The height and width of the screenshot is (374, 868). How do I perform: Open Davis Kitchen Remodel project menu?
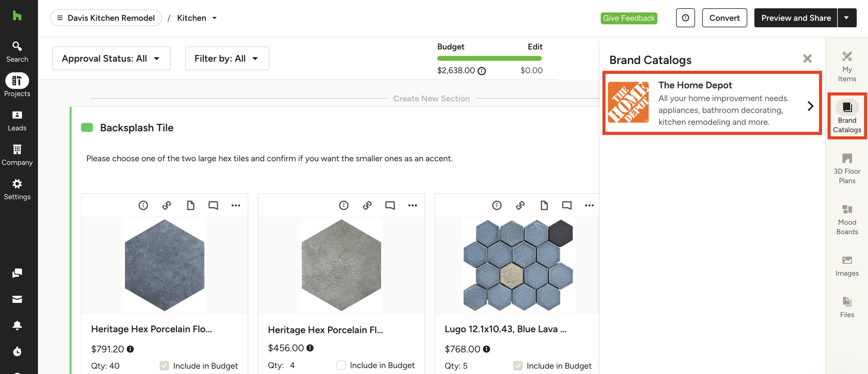(106, 18)
